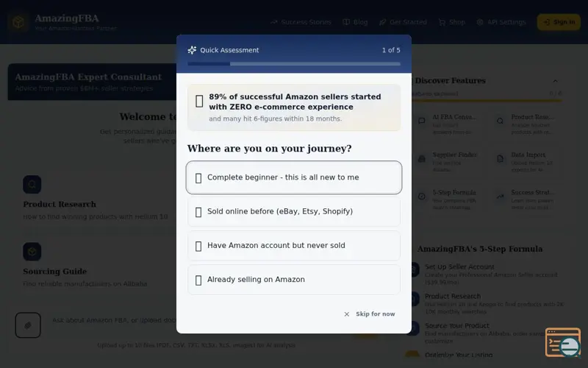Select 'Already selling on Amazon' option
The height and width of the screenshot is (368, 588).
click(x=293, y=280)
